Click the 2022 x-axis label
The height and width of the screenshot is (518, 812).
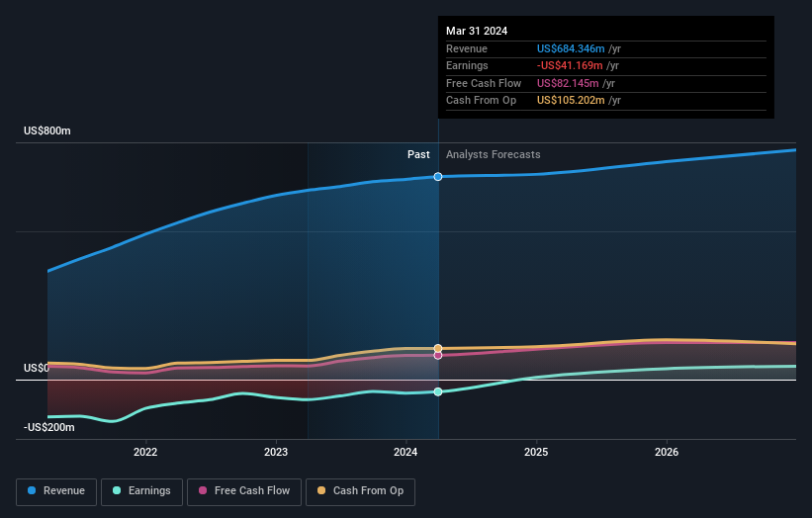click(145, 452)
